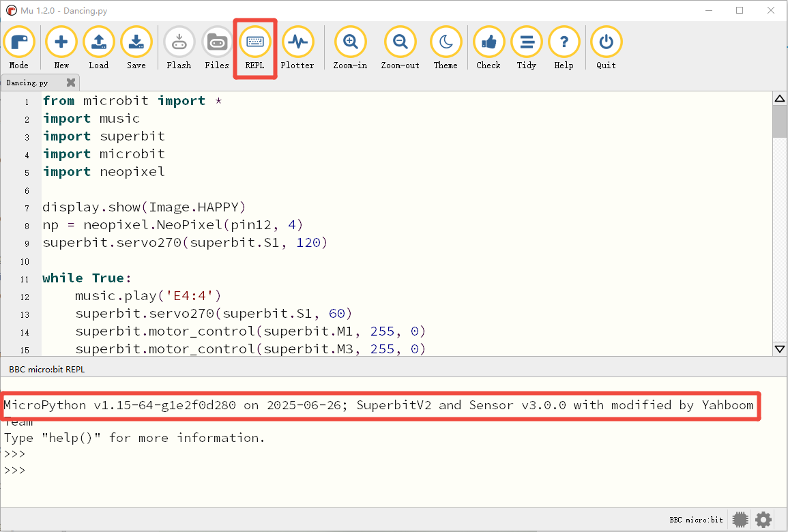Click the editor vertical scrollbar thumb
The width and height of the screenshot is (788, 532).
pos(779,121)
